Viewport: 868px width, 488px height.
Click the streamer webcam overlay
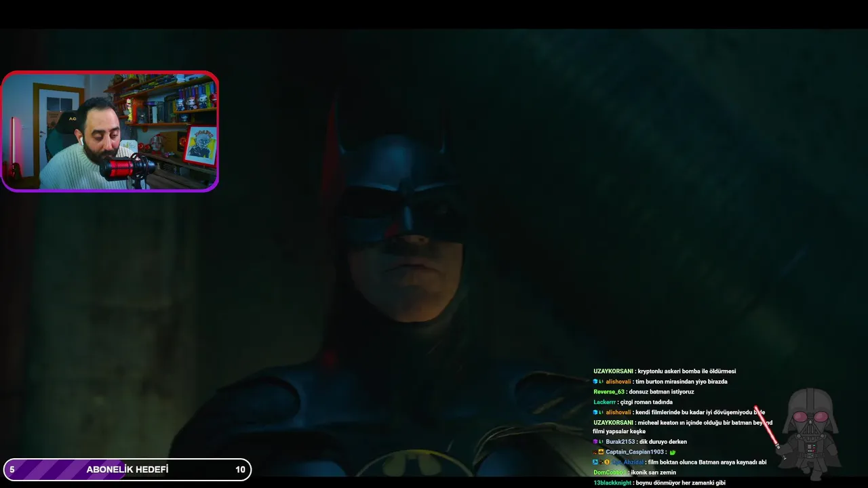click(x=109, y=131)
